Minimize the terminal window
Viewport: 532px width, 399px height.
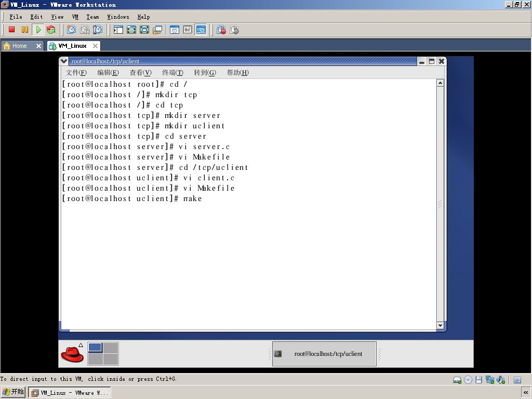tap(422, 61)
